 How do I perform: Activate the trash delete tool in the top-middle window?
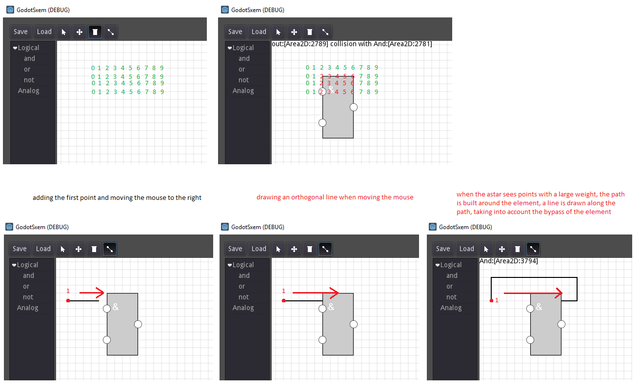coord(309,32)
